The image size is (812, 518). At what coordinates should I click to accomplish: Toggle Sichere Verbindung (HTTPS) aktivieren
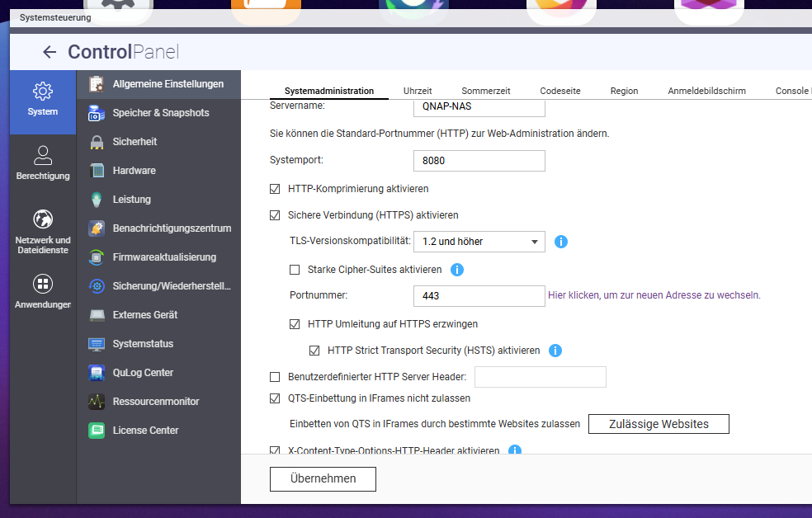275,215
